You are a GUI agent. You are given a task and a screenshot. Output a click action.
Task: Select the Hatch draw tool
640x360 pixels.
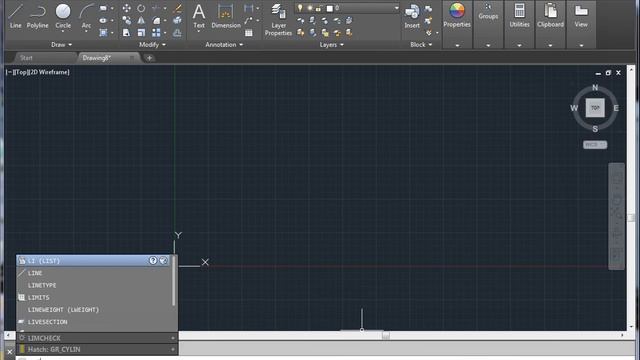(103, 33)
